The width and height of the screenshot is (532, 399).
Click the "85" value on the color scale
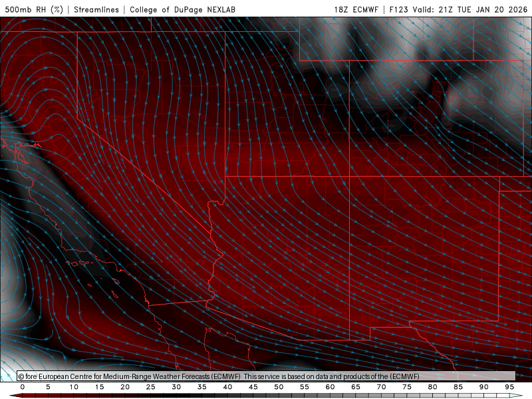click(458, 387)
